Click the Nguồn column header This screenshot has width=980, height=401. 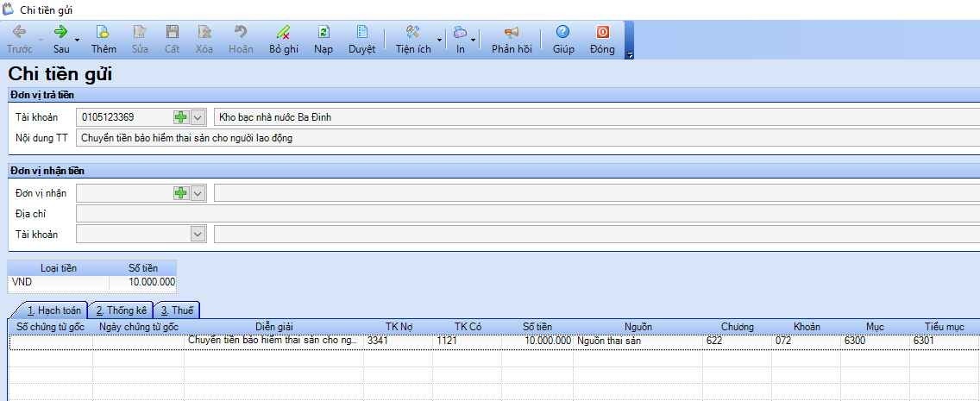click(x=638, y=327)
